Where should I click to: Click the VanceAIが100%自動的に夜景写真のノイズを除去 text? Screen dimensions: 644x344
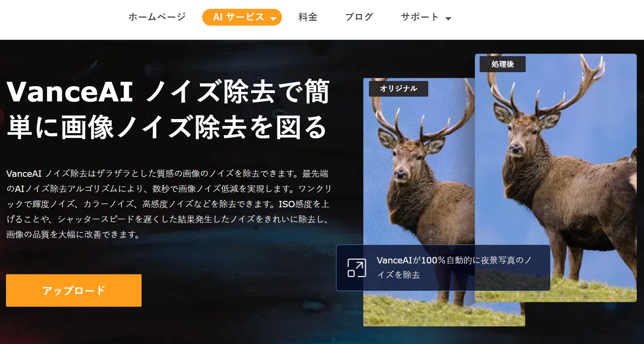coord(454,267)
